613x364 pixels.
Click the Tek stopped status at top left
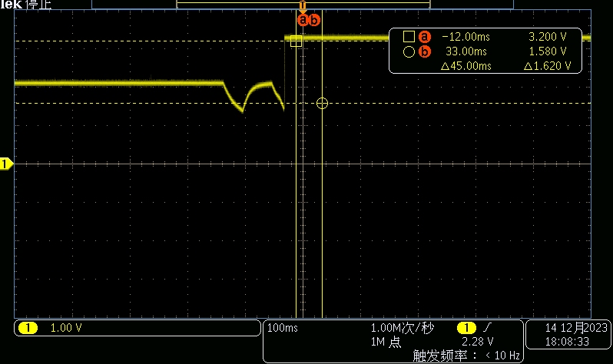[x=26, y=5]
